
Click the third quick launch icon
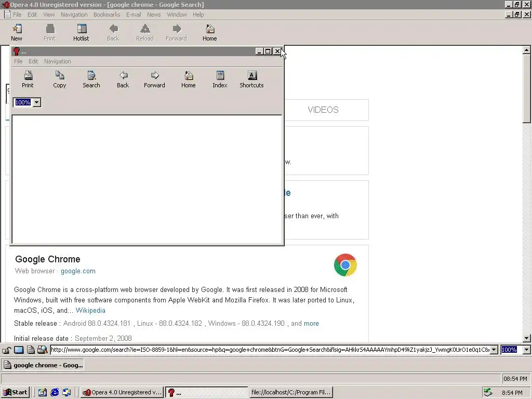click(67, 393)
